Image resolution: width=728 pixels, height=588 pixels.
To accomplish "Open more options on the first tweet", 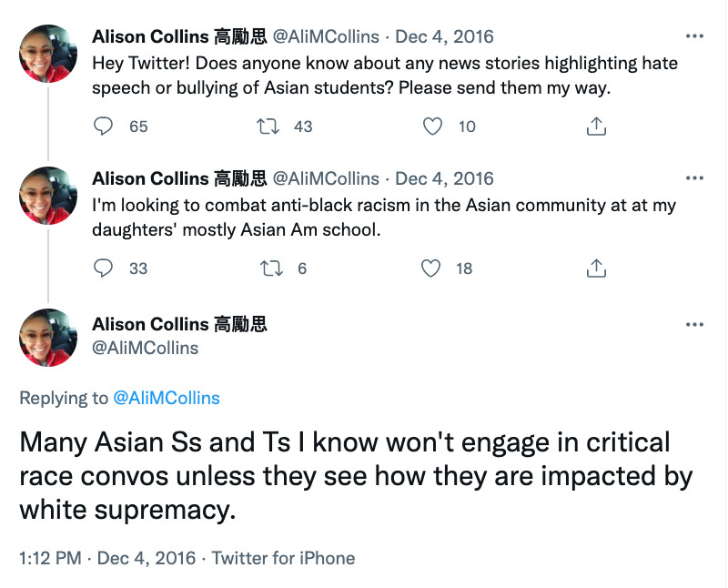I will pos(694,36).
